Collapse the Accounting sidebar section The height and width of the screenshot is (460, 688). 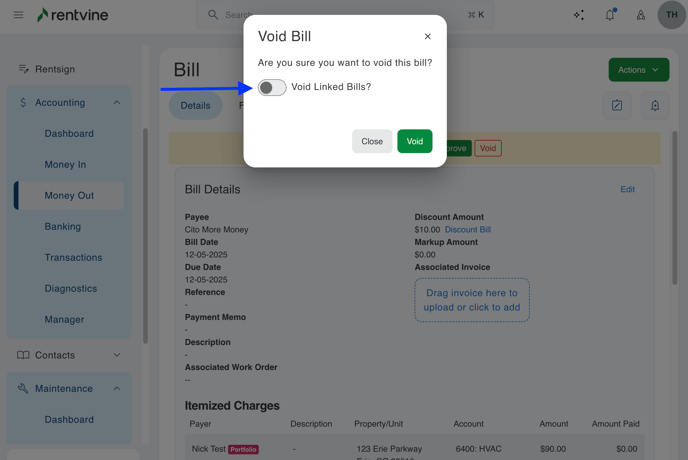pyautogui.click(x=116, y=103)
